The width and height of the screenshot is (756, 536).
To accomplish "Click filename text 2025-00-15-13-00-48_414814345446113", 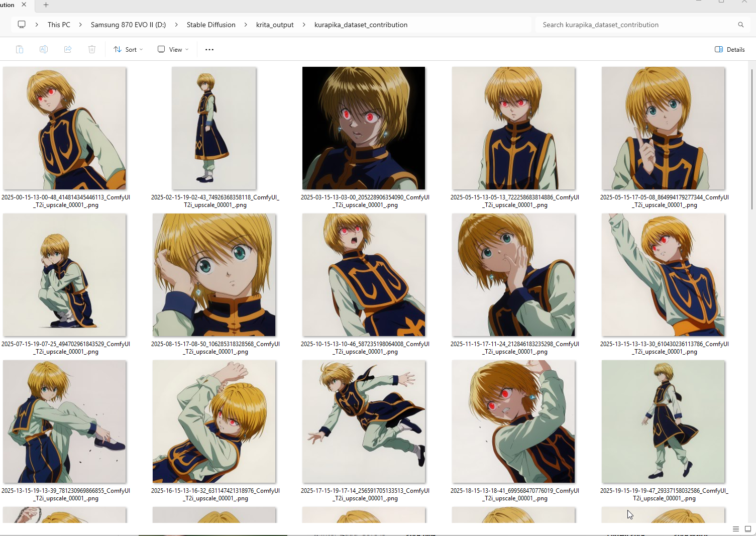I will 66,201.
